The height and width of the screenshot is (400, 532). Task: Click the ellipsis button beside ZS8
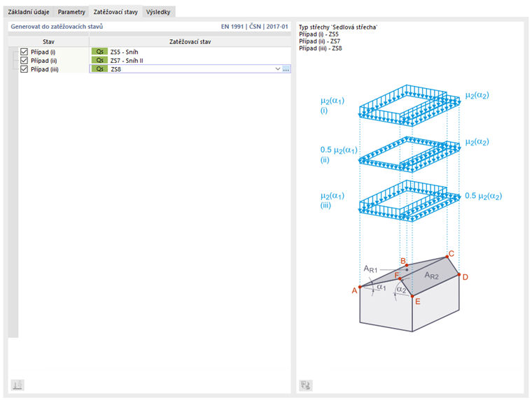[286, 69]
